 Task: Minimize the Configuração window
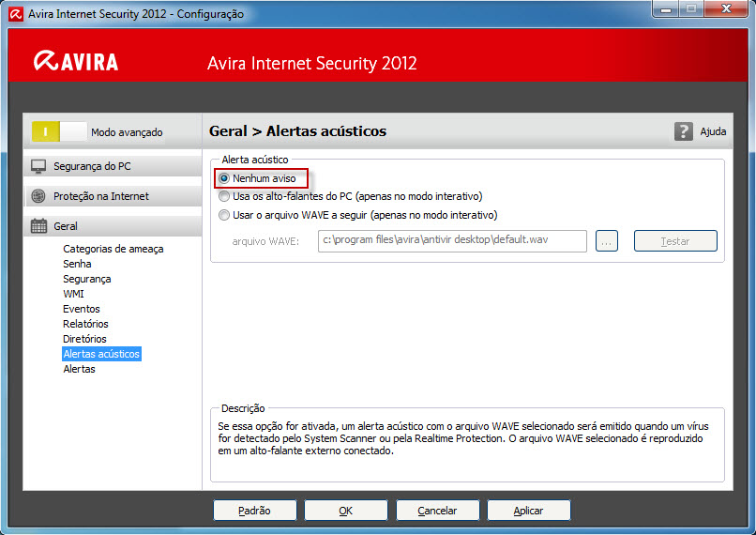[x=666, y=9]
